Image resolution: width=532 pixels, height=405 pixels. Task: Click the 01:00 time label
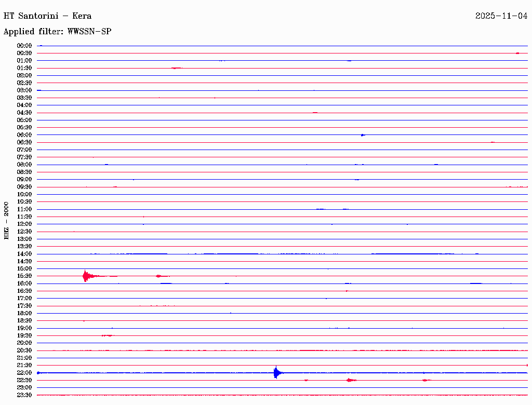[24, 61]
